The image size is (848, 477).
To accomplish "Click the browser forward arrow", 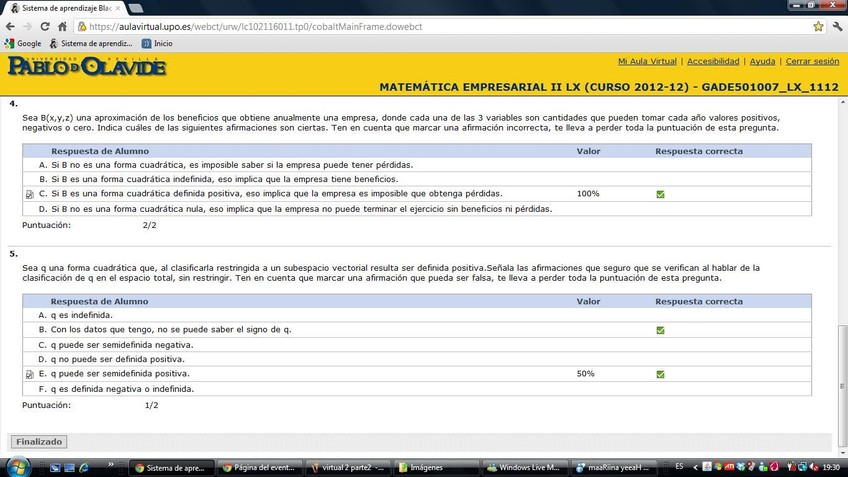I will 29,26.
